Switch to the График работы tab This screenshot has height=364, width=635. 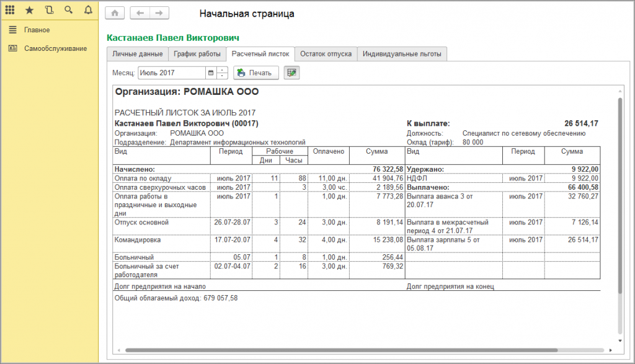click(x=197, y=54)
